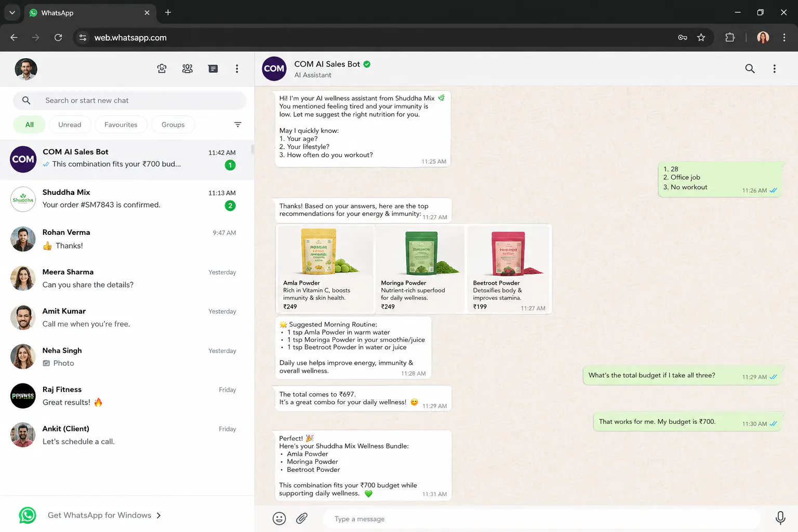Open the COM AI Sales Bot header avatar
Image resolution: width=798 pixels, height=532 pixels.
click(274, 69)
